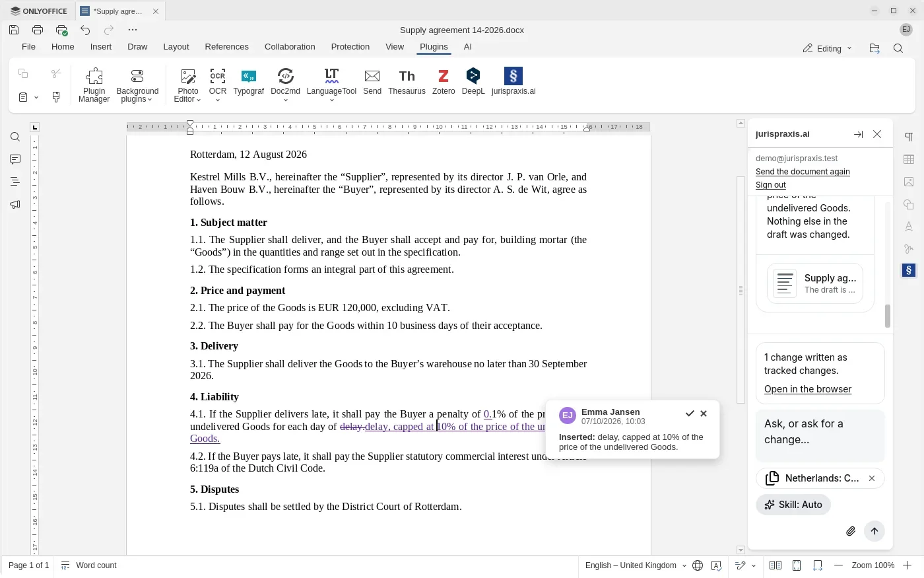Open Plugin Manager

click(94, 85)
